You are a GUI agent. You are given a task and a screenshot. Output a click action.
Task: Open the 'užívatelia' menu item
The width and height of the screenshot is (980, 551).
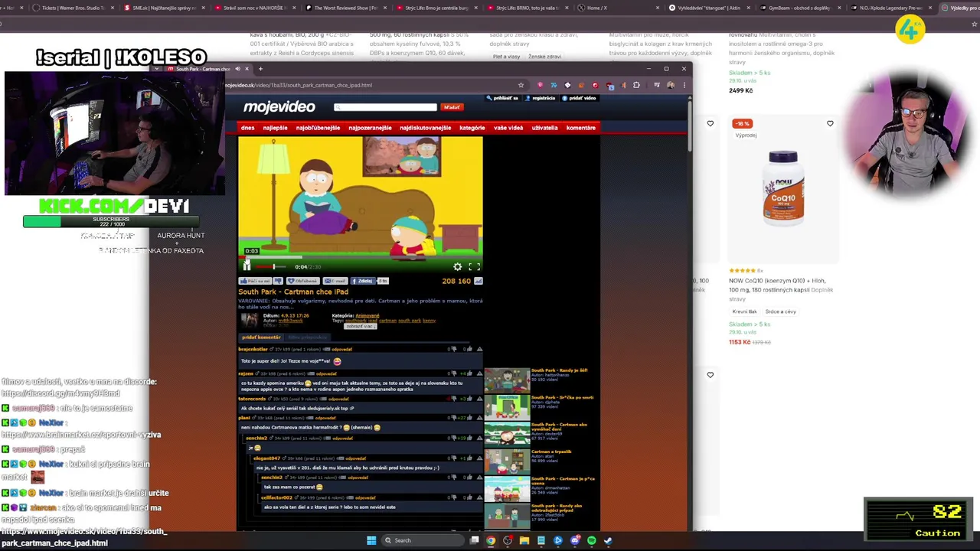545,128
